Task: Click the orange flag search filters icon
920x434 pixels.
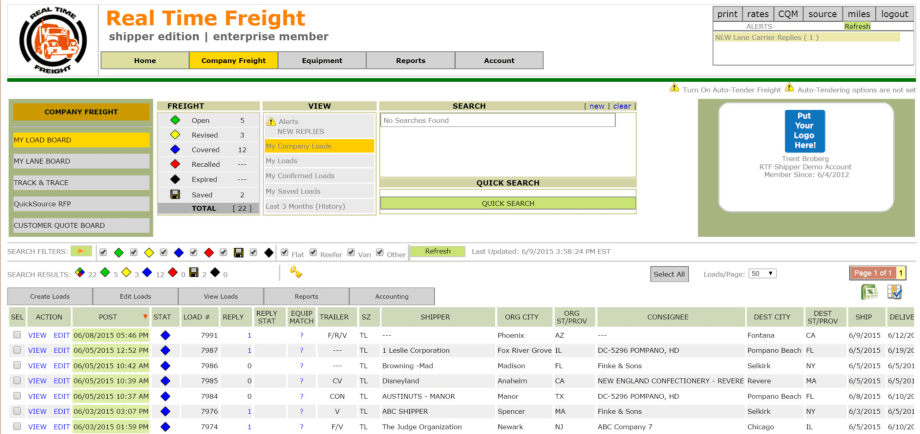Action: pos(82,252)
